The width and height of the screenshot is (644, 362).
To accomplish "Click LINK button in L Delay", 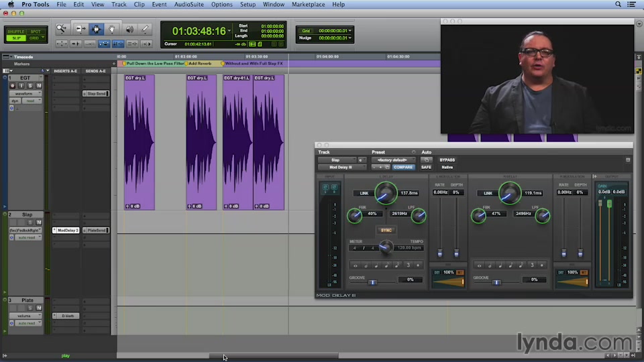I will click(x=364, y=193).
